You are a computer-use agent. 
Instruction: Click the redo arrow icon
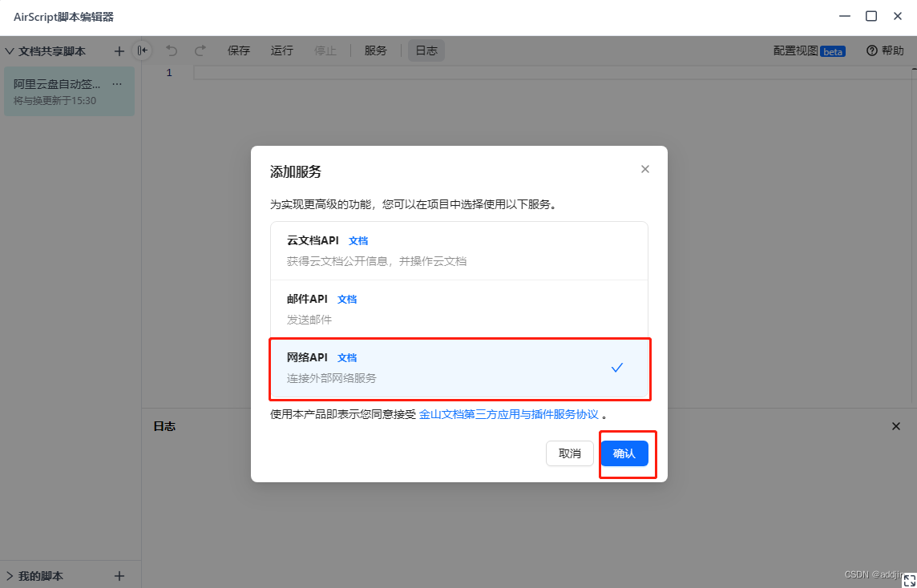point(200,50)
